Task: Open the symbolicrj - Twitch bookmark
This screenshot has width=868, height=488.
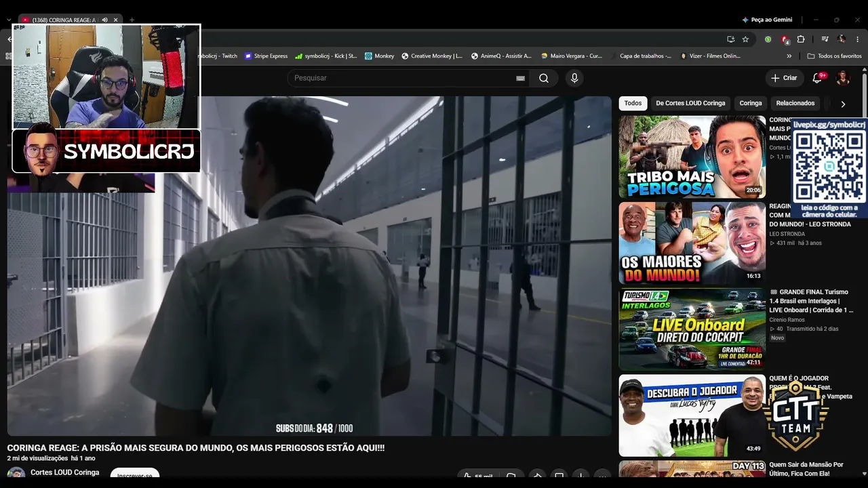Action: coord(218,56)
